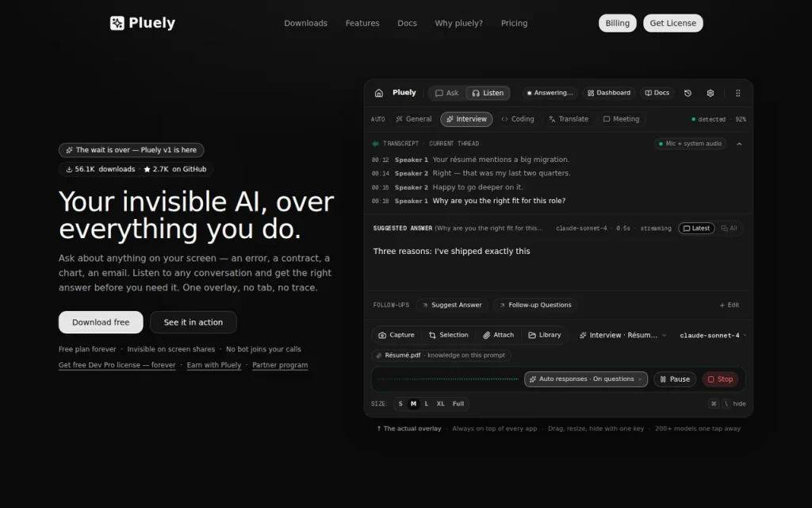
Task: Open the Partner program link
Action: tap(280, 365)
